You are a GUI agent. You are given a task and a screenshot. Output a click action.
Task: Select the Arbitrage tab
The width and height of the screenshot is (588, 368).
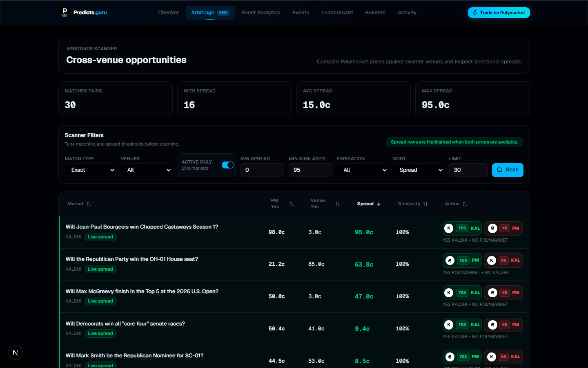click(x=210, y=13)
